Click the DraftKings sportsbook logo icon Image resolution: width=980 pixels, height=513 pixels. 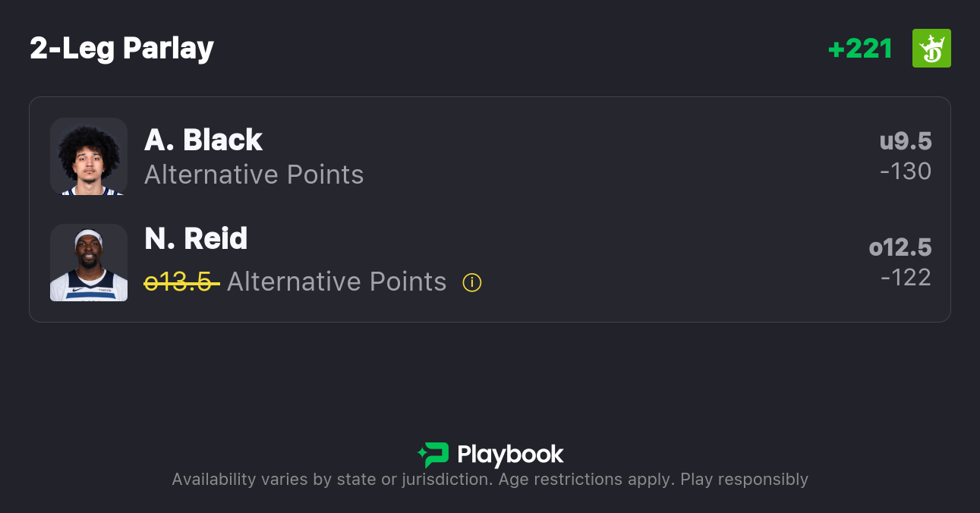coord(931,49)
